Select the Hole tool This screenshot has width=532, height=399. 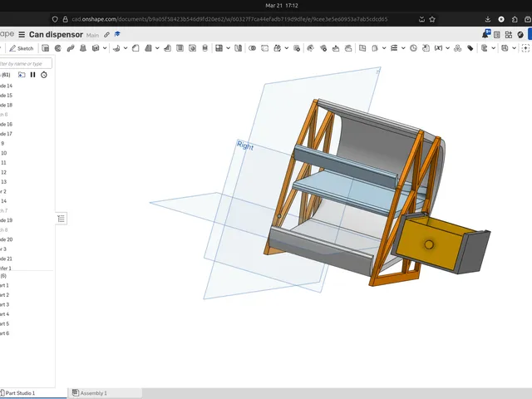point(192,48)
